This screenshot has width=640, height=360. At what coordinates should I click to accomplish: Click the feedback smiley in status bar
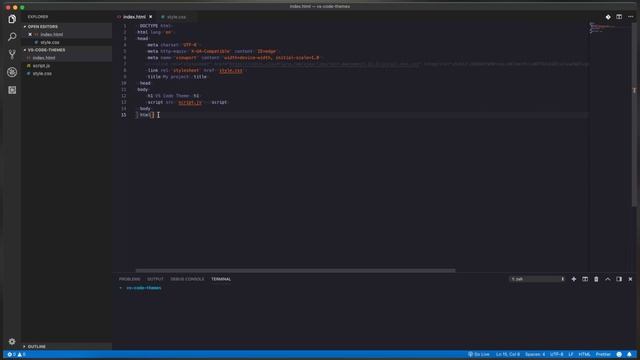click(619, 354)
